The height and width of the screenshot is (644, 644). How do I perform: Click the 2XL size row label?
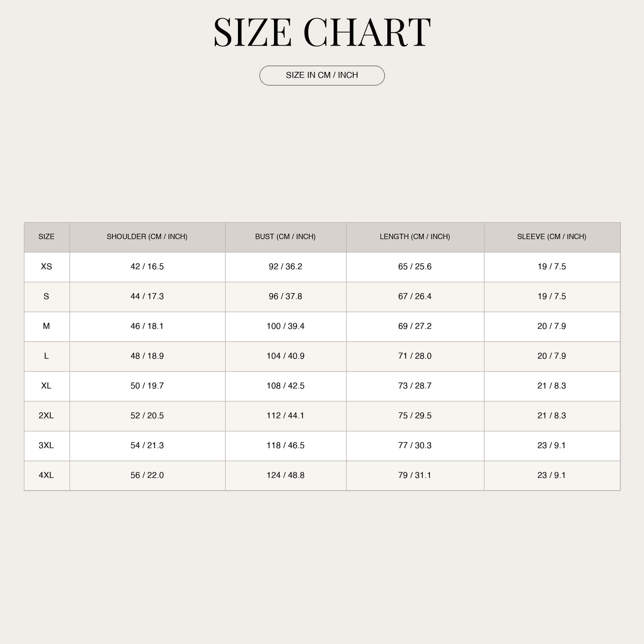click(46, 416)
